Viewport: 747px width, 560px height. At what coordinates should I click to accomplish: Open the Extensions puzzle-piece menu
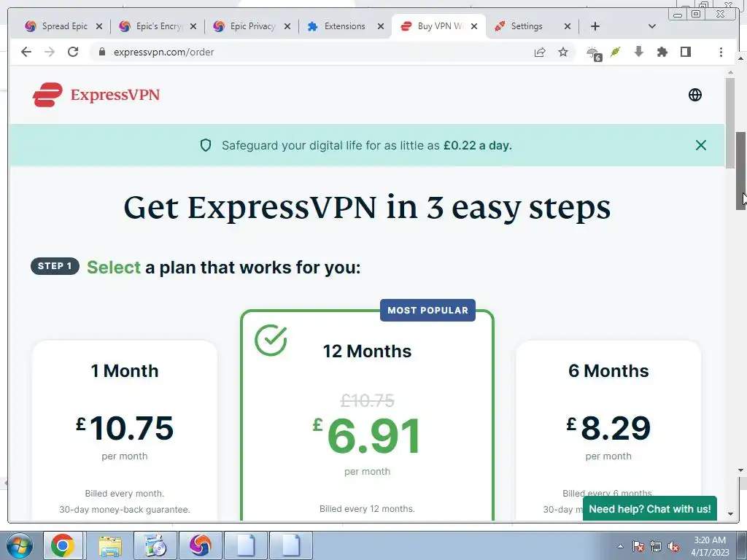662,52
